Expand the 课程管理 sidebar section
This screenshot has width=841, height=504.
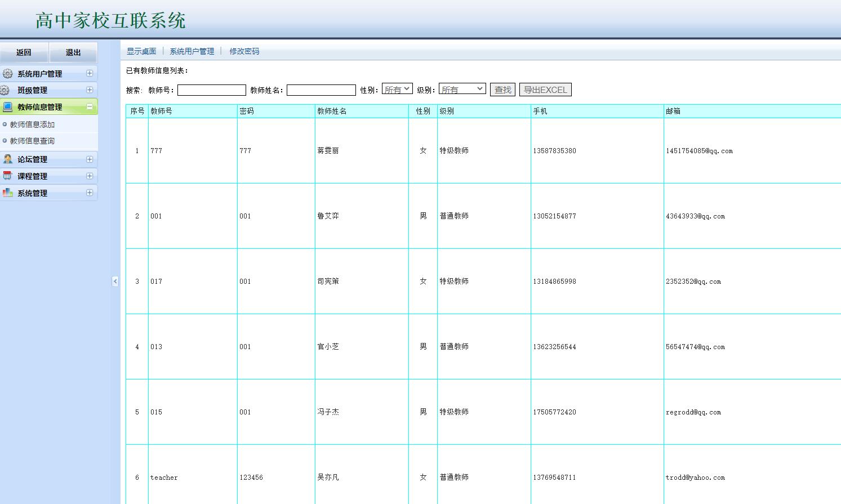[x=90, y=176]
